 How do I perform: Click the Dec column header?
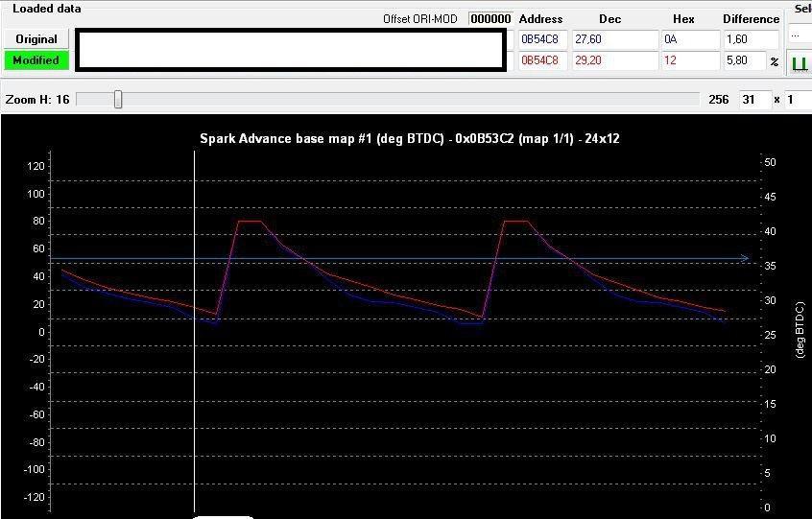610,19
